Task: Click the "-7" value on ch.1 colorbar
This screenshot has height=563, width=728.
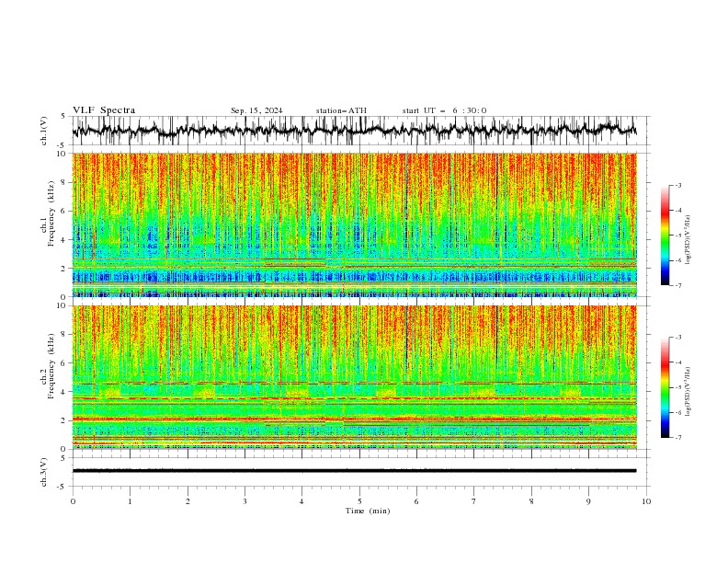Action: [677, 285]
